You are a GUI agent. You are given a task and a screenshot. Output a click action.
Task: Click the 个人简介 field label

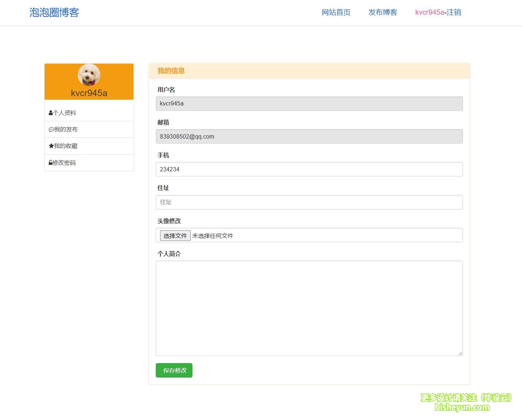169,254
